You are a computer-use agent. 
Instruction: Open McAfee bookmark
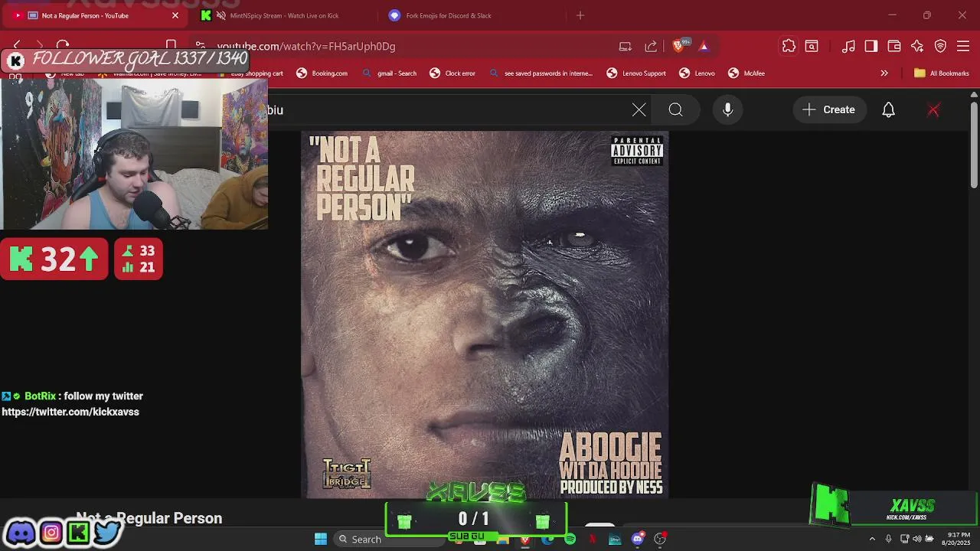click(746, 73)
